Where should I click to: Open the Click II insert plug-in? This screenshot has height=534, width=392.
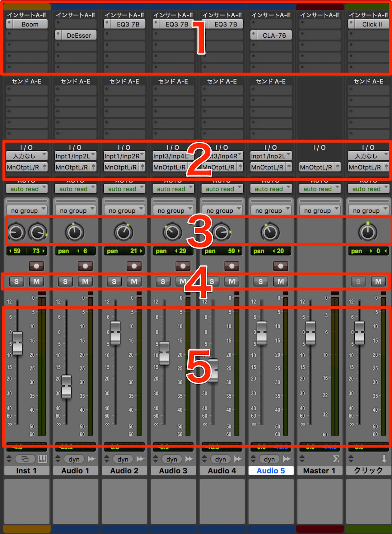click(x=372, y=24)
